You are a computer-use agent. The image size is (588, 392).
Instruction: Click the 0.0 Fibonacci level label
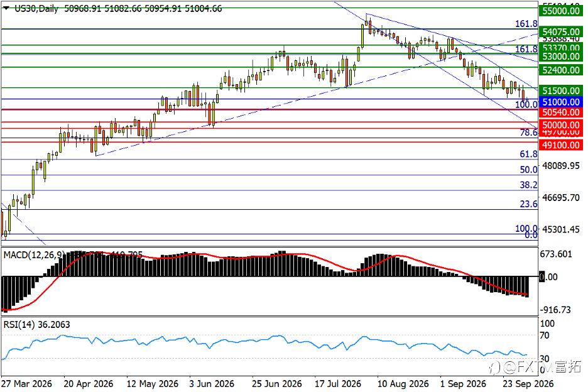pyautogui.click(x=531, y=235)
